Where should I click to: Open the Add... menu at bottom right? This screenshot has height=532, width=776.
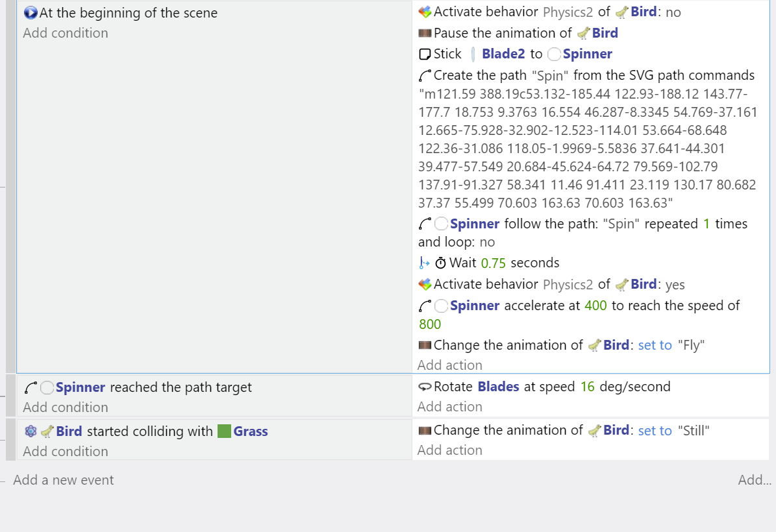(x=755, y=480)
